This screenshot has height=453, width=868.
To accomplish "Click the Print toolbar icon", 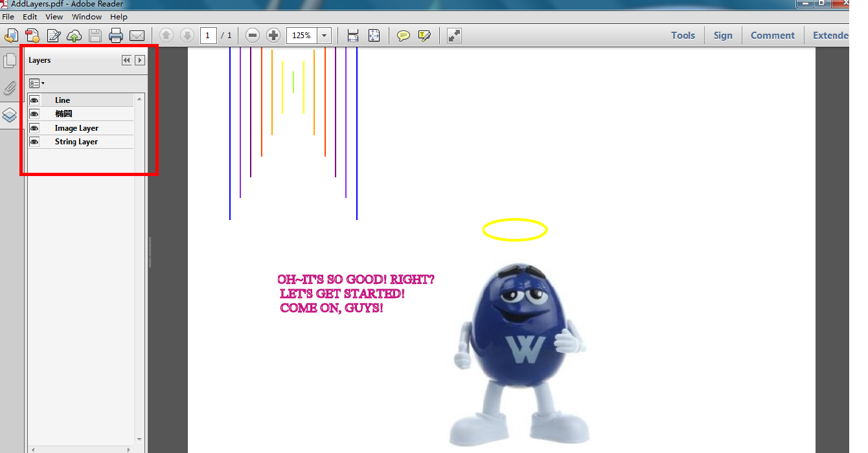I will point(116,36).
